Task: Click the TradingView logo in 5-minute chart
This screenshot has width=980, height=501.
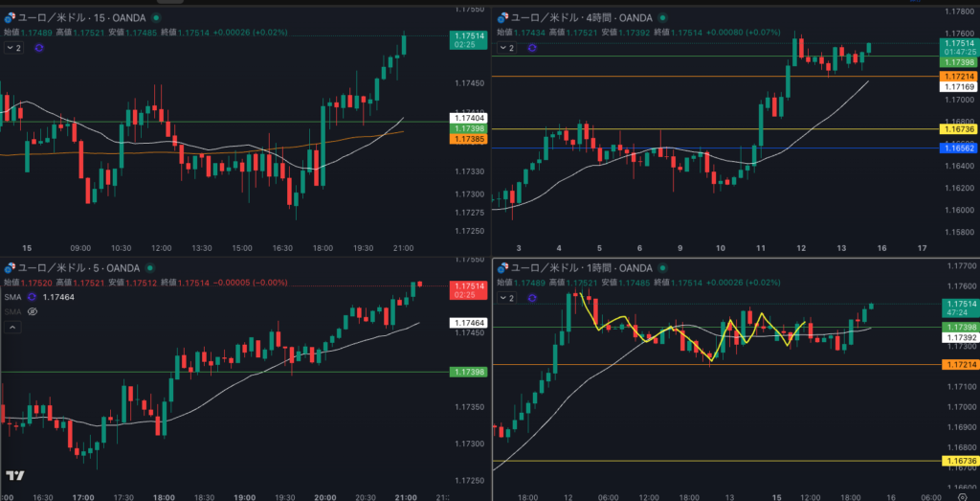Action: (14, 476)
